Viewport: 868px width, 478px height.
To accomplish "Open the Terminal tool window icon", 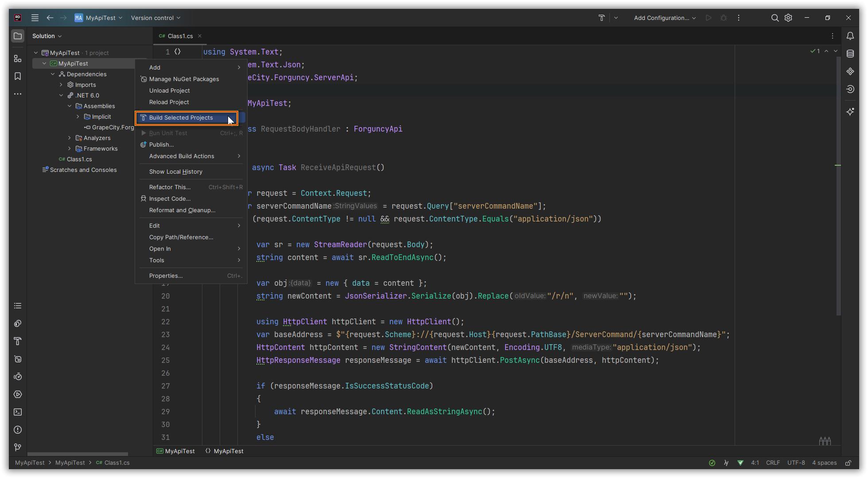I will pos(18,412).
